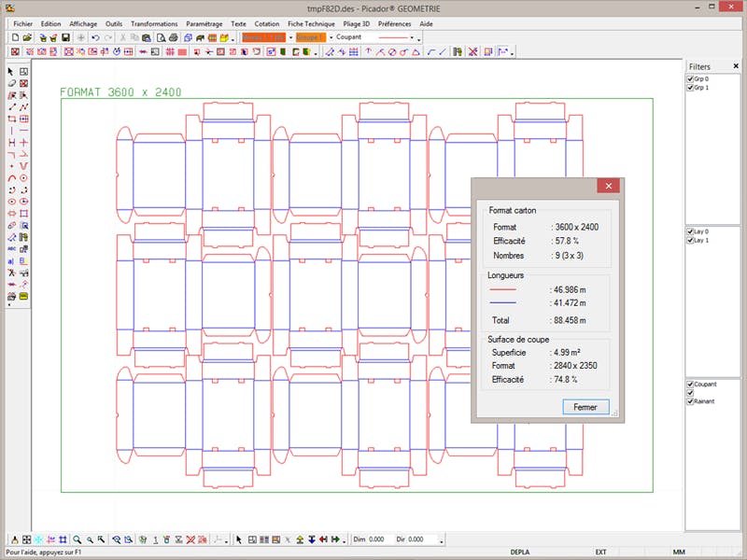
Task: Toggle the Lay 1 layer checkbox
Action: [x=689, y=240]
